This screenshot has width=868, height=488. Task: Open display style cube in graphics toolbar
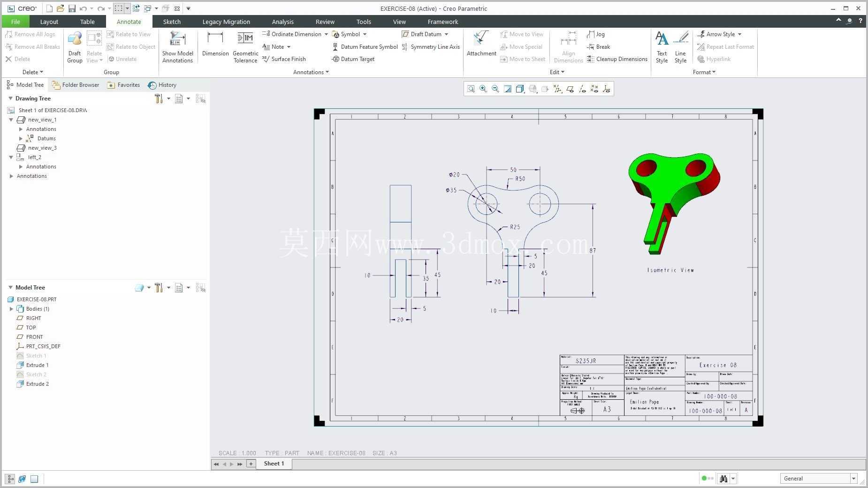coord(520,89)
